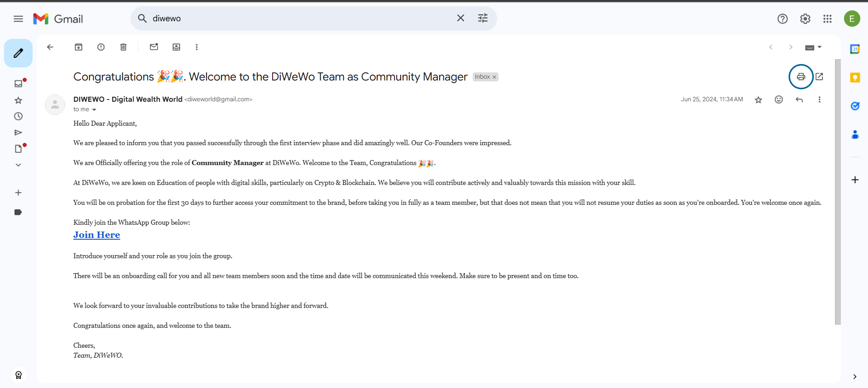Create a new label with the plus
The width and height of the screenshot is (868, 388).
tap(18, 193)
